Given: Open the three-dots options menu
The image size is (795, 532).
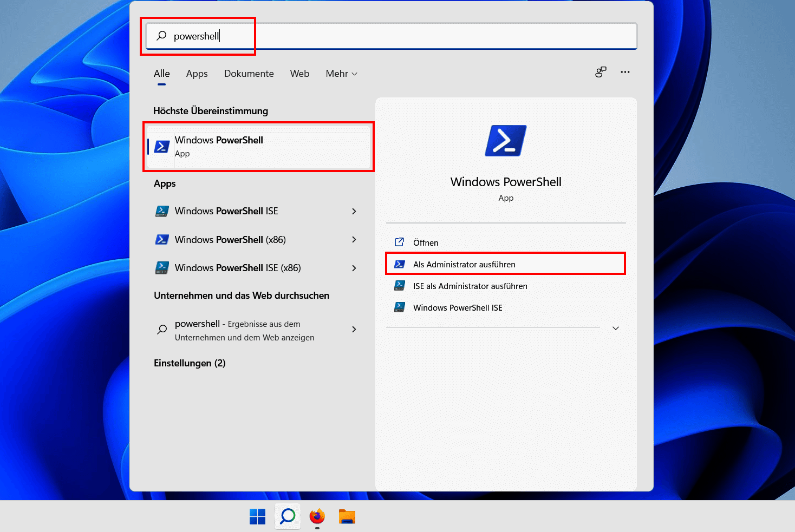Looking at the screenshot, I should (x=625, y=72).
